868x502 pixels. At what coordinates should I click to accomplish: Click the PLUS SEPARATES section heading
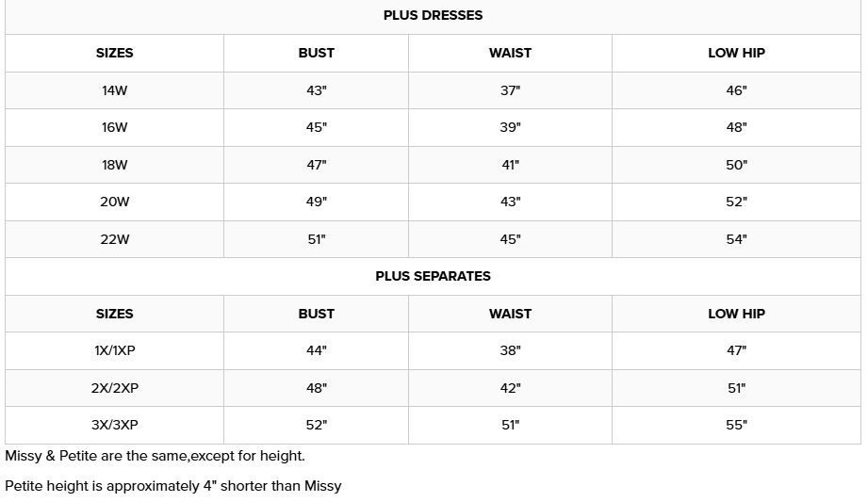(x=433, y=276)
